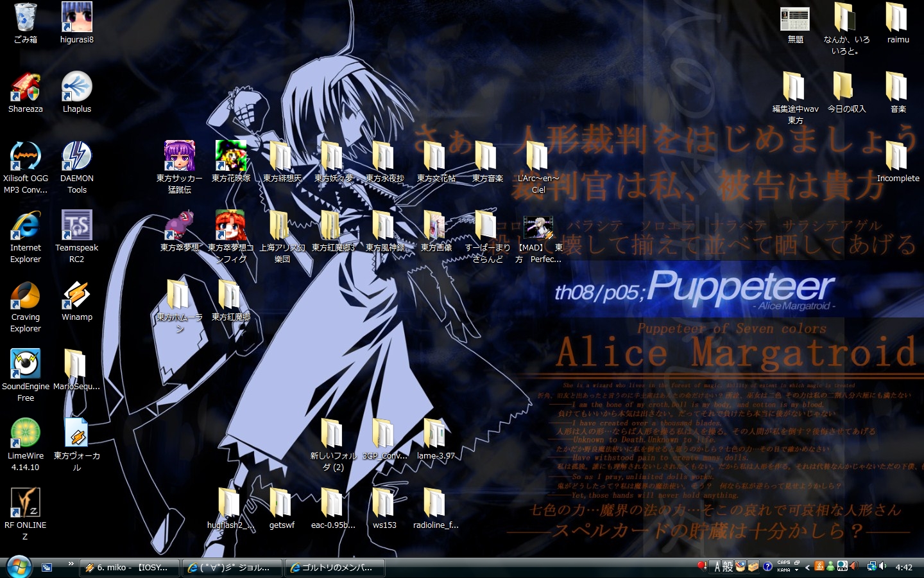
Task: Toggle the IME conversion mode '般' button
Action: 728,567
